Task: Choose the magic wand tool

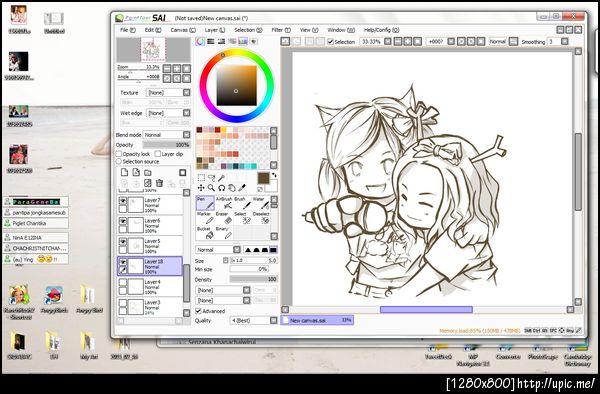Action: pyautogui.click(x=221, y=178)
